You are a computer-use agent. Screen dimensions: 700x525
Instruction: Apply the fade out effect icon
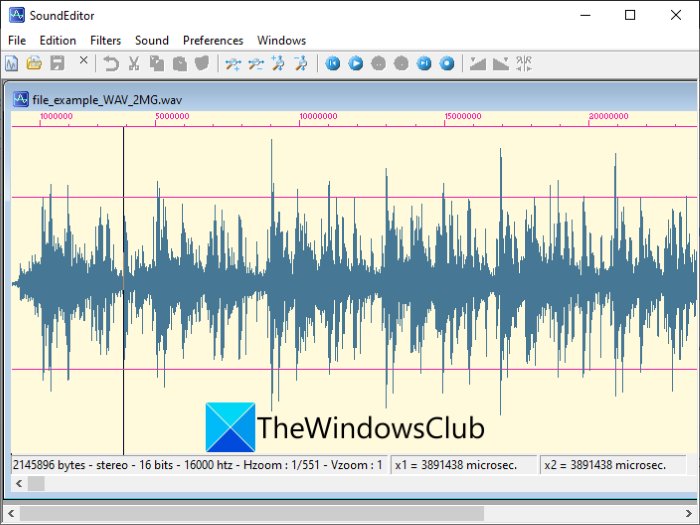coord(501,63)
